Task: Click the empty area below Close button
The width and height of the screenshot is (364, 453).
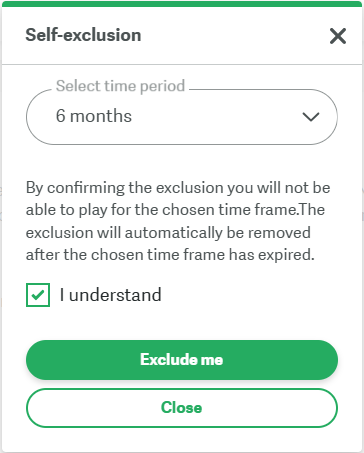Action: click(182, 439)
